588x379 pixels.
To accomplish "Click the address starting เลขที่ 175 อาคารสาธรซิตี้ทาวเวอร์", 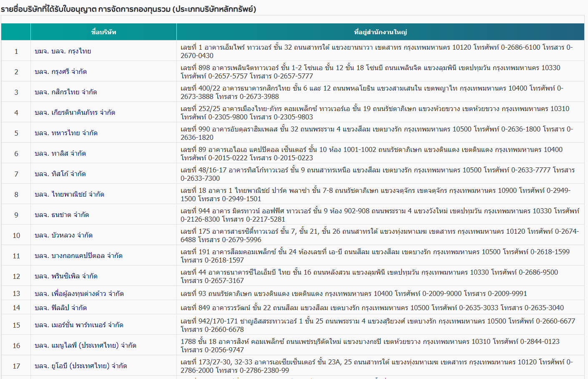I will [379, 235].
